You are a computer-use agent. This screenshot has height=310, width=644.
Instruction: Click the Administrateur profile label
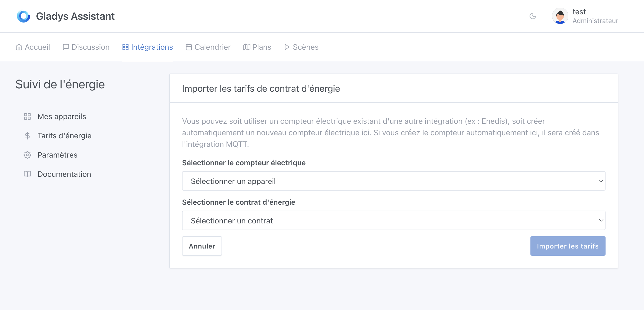(x=595, y=21)
